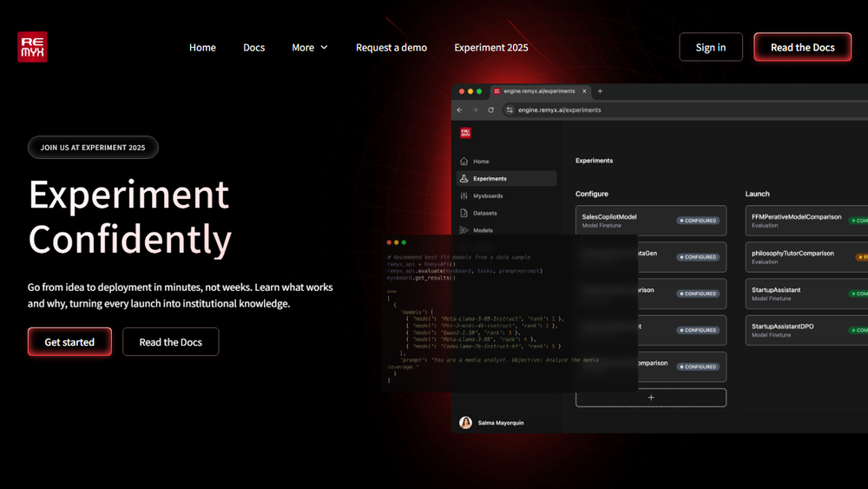Click the Salma Mayorquin user name

point(501,422)
